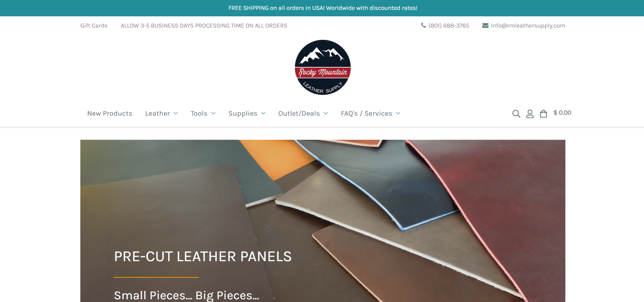
Task: Click the phone icon by (801) 688-3765
Action: [x=423, y=25]
